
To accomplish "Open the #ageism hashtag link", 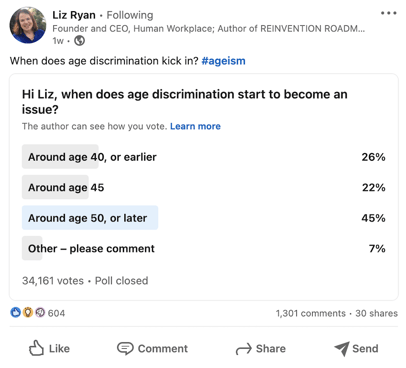I will coord(223,61).
